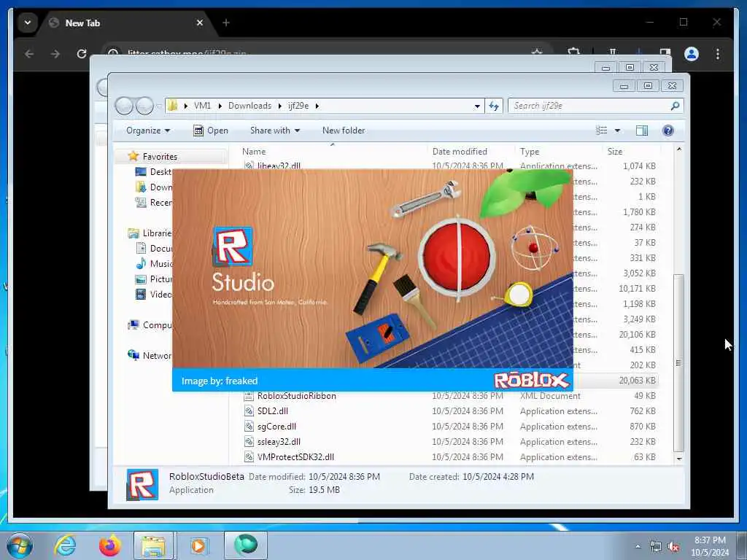Screen dimensions: 747x560
Task: Launch Firefox from the taskbar
Action: pos(110,545)
